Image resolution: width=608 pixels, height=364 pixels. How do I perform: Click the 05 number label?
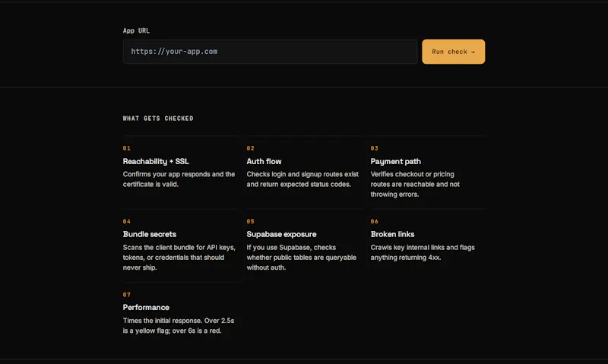251,221
